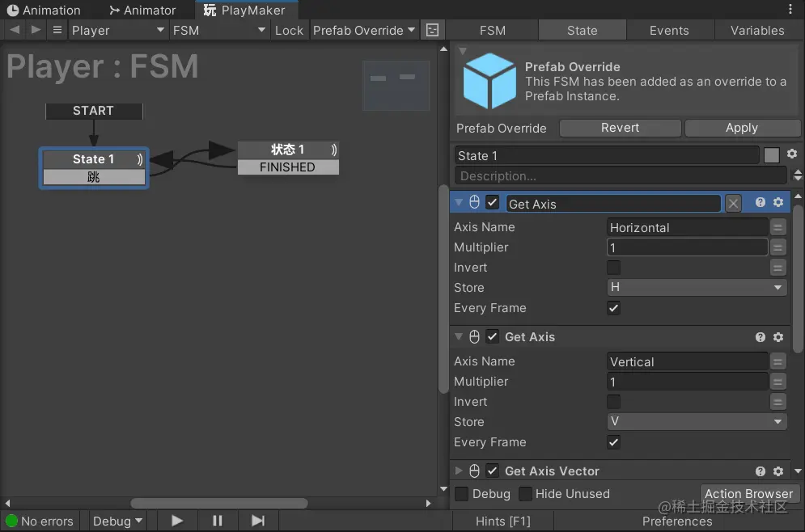Screen dimensions: 805x532
Task: Open the Action Browser
Action: (749, 494)
